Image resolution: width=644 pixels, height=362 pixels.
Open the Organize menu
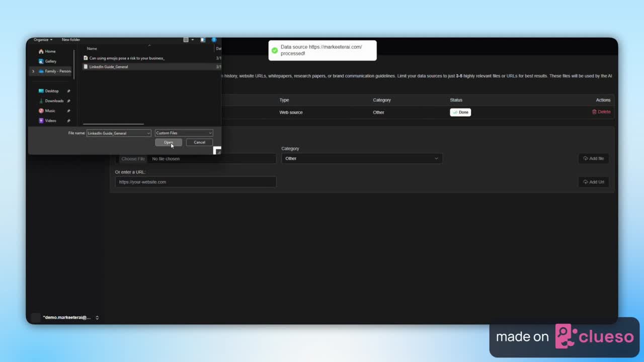(x=43, y=40)
